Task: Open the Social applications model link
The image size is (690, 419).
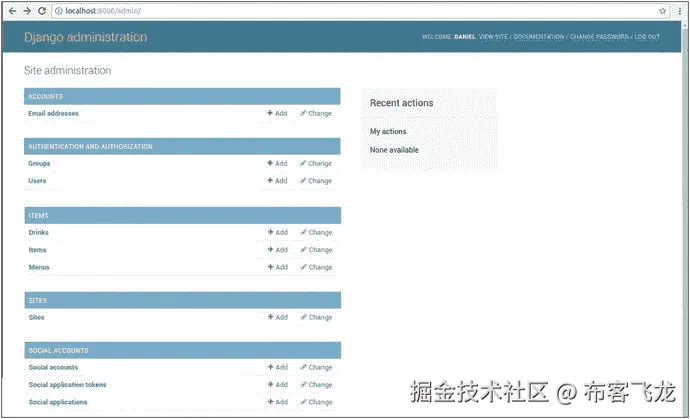Action: (x=58, y=402)
